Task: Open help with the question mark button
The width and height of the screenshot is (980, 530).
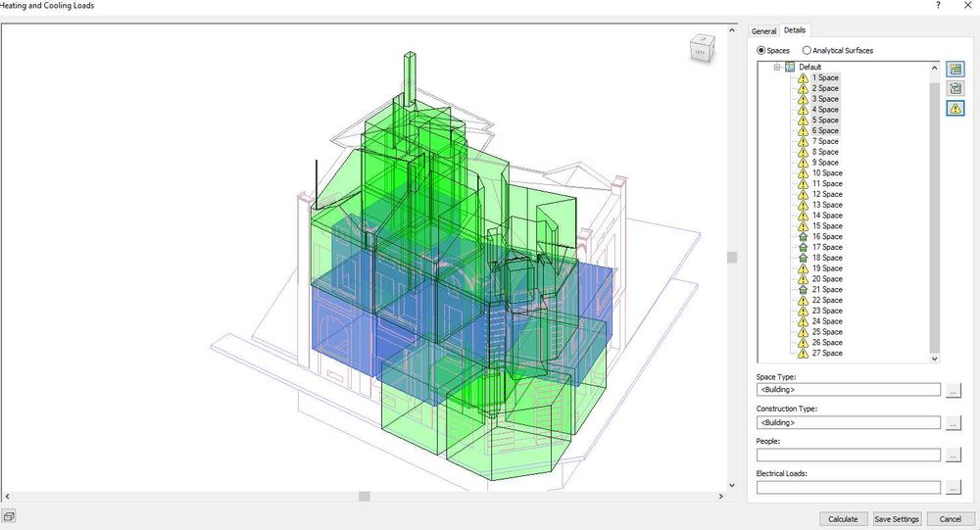Action: 938,6
